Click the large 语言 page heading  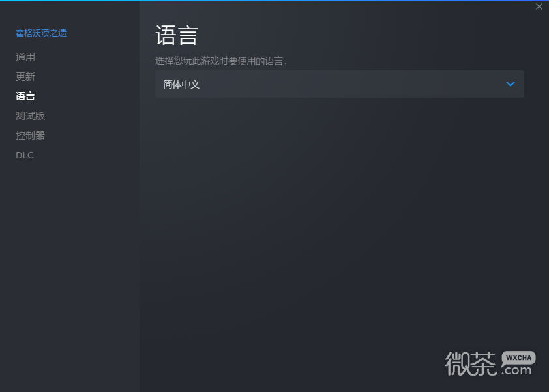[177, 35]
